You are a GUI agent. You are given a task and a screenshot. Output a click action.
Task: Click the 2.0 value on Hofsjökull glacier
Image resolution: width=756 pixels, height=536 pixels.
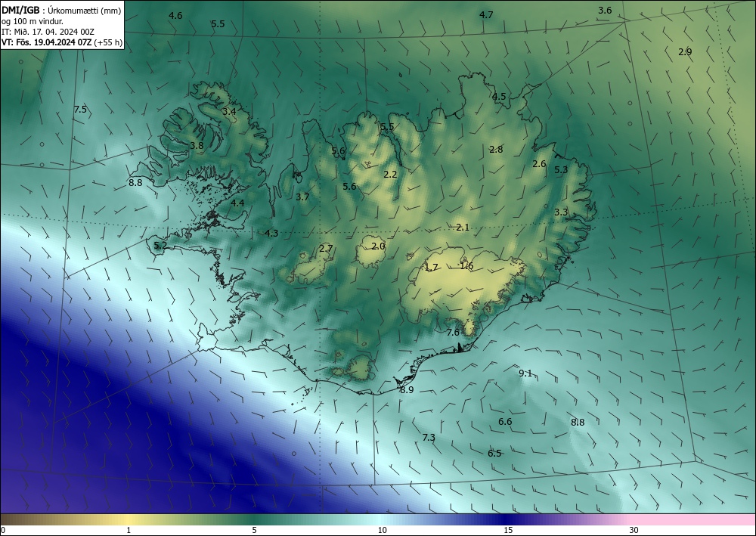pos(379,246)
